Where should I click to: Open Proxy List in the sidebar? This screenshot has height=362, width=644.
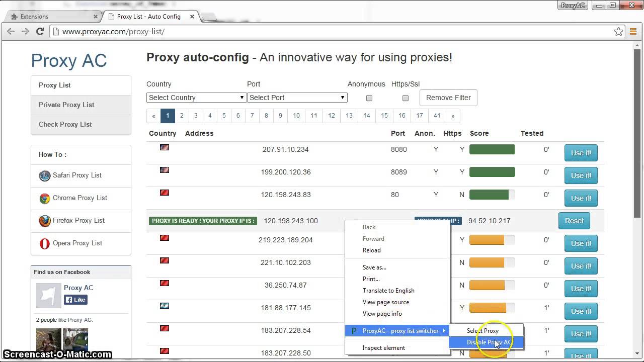click(x=81, y=85)
